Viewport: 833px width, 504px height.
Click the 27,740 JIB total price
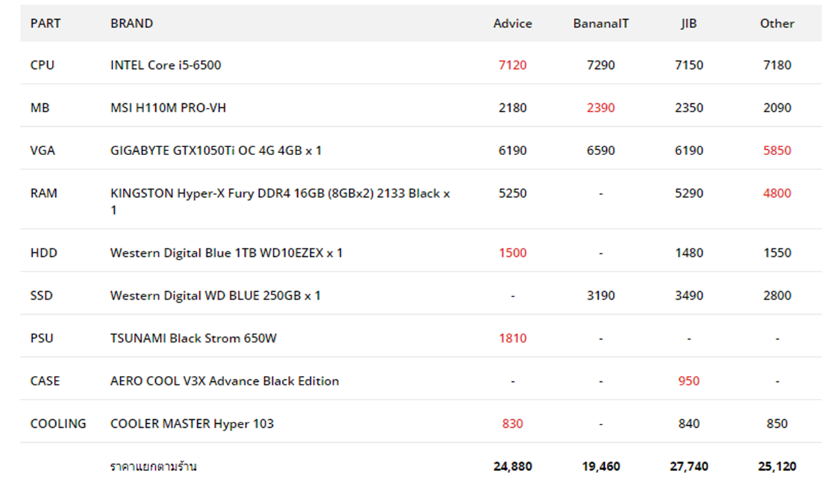coord(688,467)
